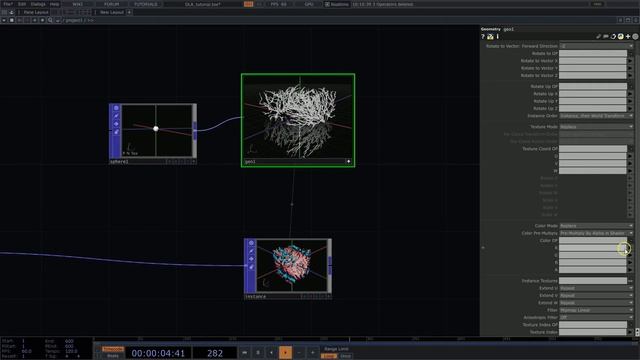Image resolution: width=640 pixels, height=360 pixels.
Task: Open arrow menu beside Rotate to Vector X
Action: 630,61
